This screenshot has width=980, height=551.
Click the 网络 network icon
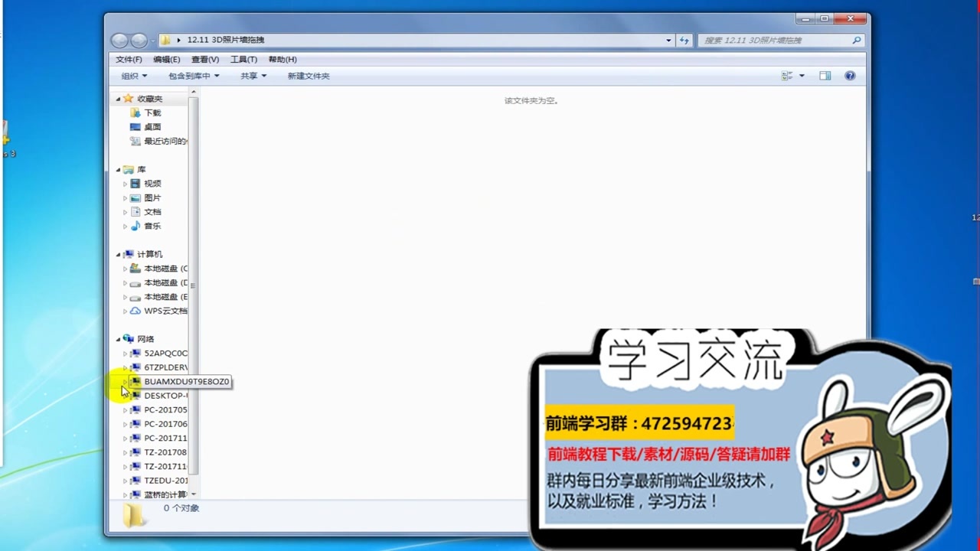pos(129,339)
